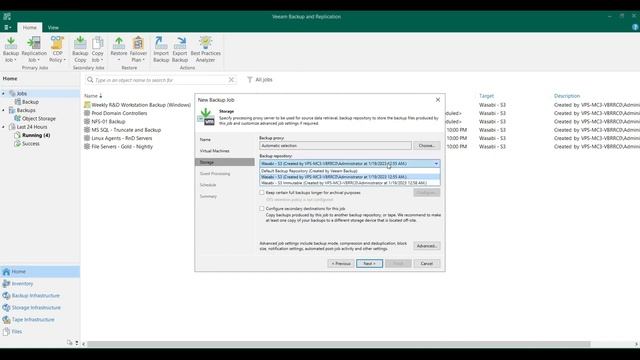Open the Backup Job ribbon button
Screen dimensions: 640x360
tap(11, 49)
